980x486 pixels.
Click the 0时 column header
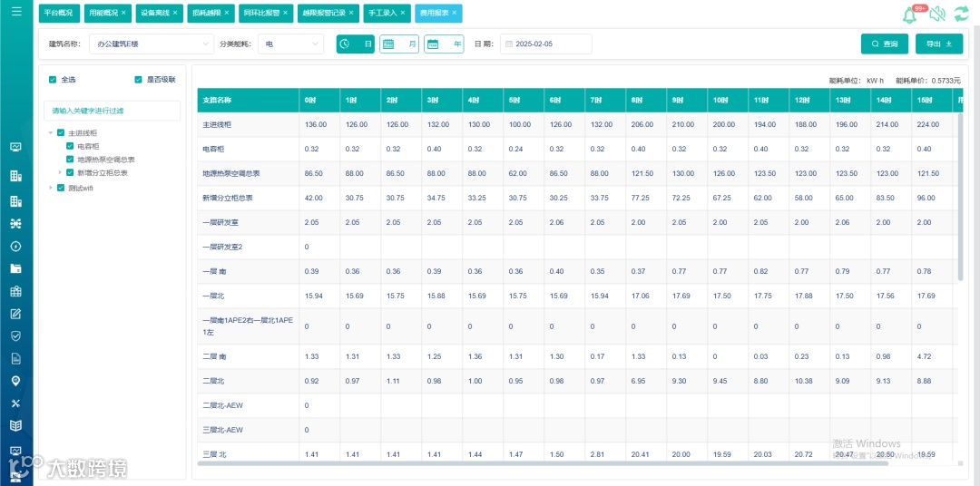click(319, 100)
